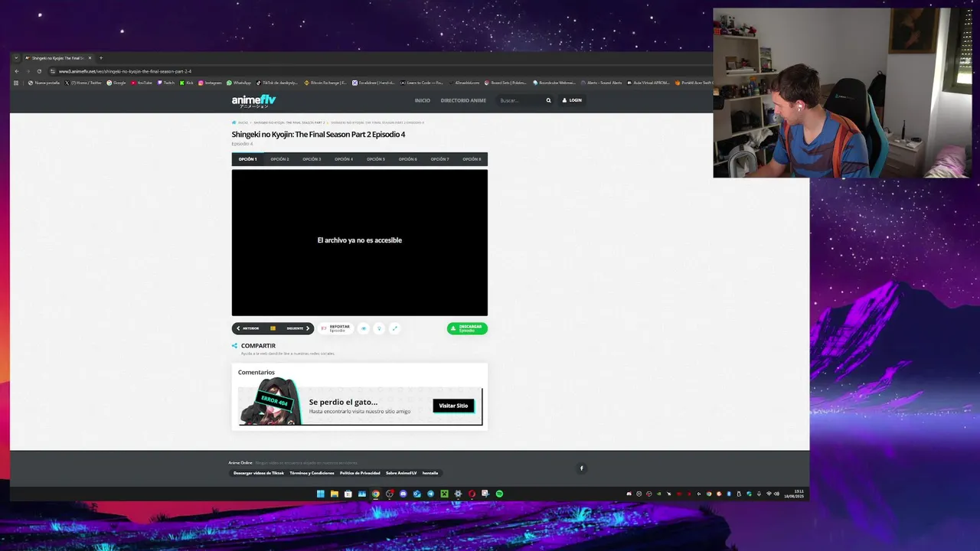
Task: Click REPORTAR Episodio button
Action: (x=335, y=328)
